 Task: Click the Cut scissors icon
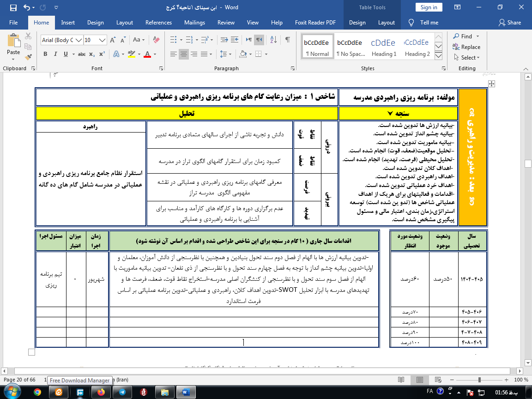coord(28,36)
